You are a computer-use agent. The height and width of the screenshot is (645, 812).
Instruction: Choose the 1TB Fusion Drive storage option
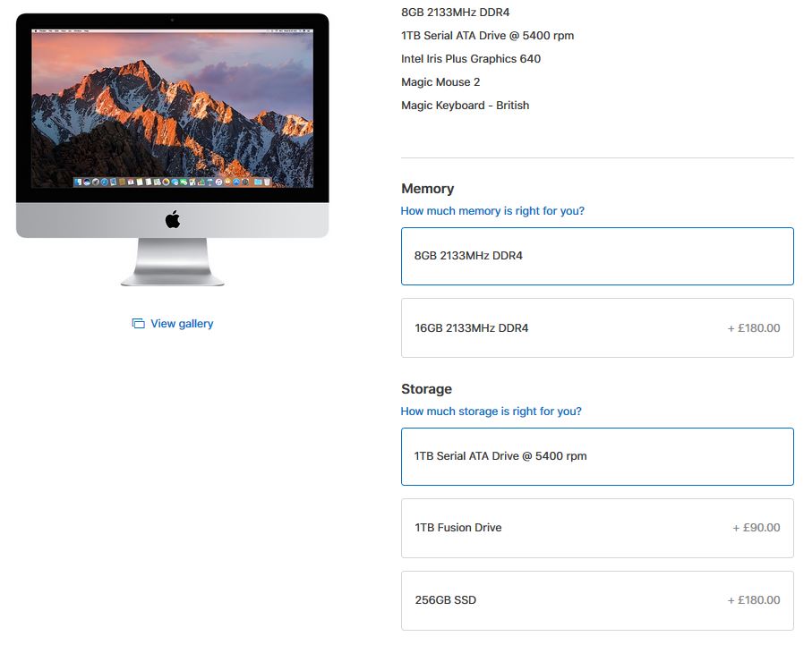coord(597,528)
